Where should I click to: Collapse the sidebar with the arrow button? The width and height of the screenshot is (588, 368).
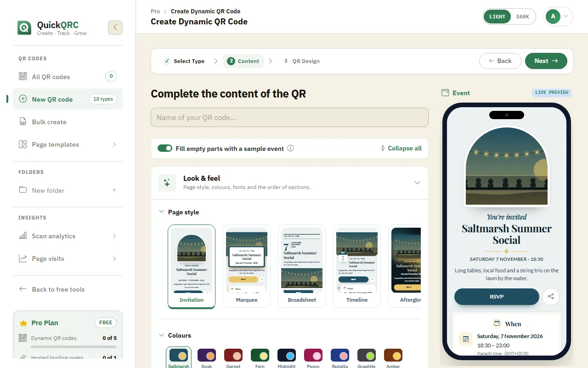115,28
